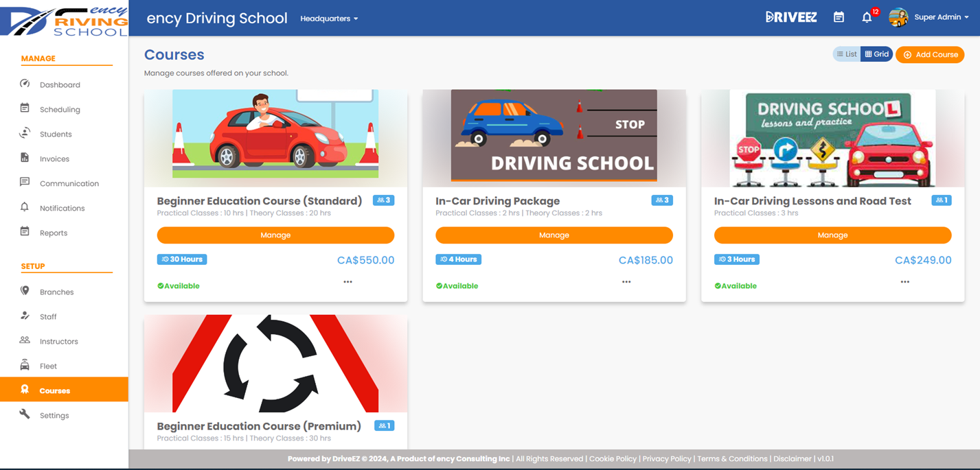Open the Communication section
Viewport: 980px width, 470px height.
[x=68, y=183]
